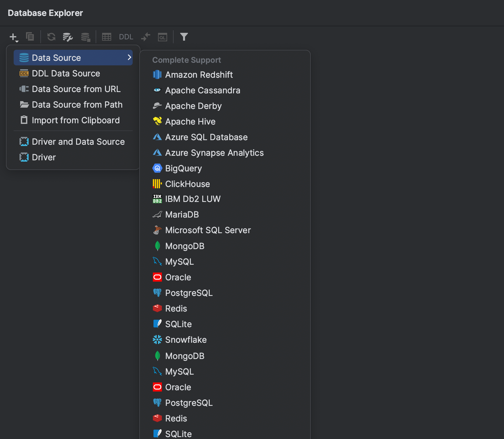
Task: Select Snowflake from the data source list
Action: coord(186,339)
